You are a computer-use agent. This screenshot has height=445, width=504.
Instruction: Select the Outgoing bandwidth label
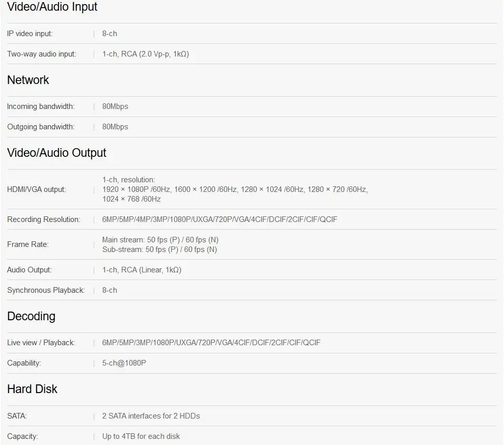41,127
